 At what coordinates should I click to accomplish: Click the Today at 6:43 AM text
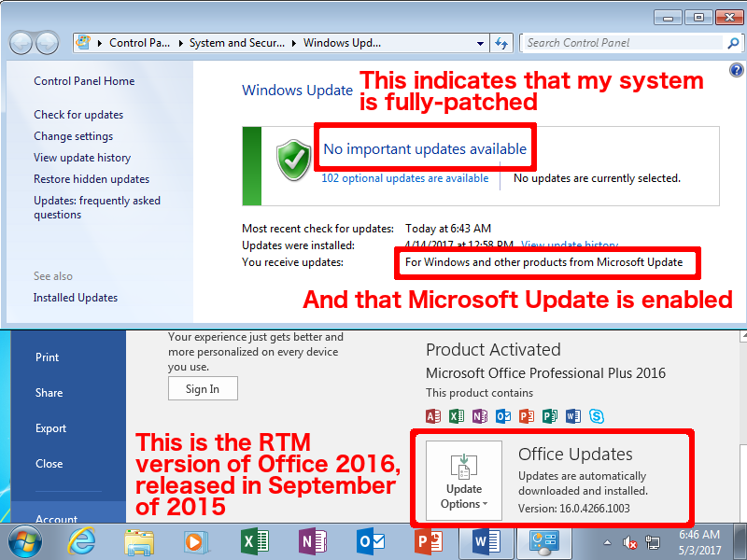[448, 229]
